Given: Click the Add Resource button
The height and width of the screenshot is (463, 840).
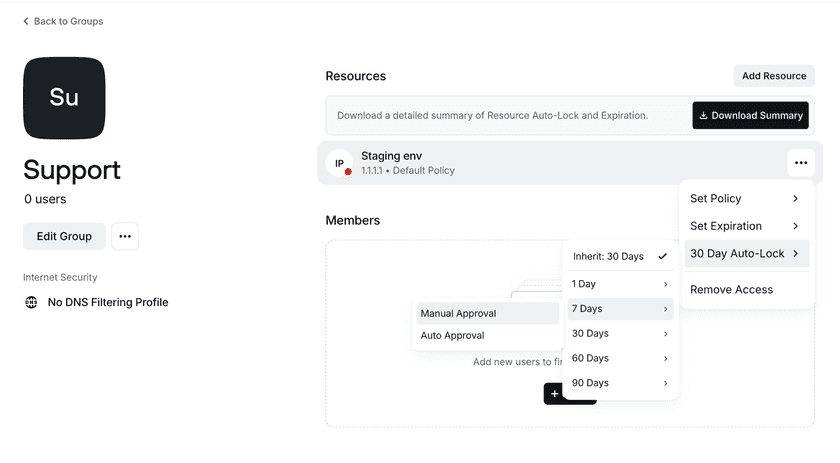Looking at the screenshot, I should pos(773,76).
